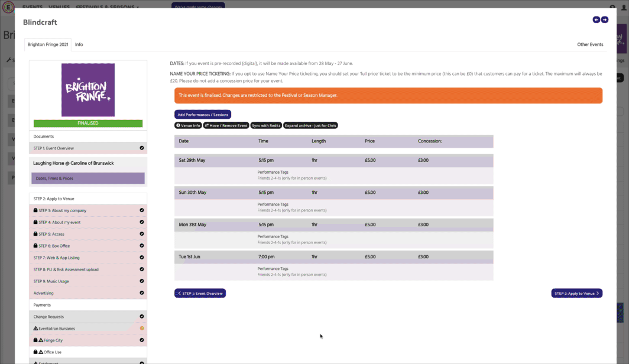Viewport: 629px width, 364px height.
Task: Open Documents in the sidebar
Action: pos(88,136)
